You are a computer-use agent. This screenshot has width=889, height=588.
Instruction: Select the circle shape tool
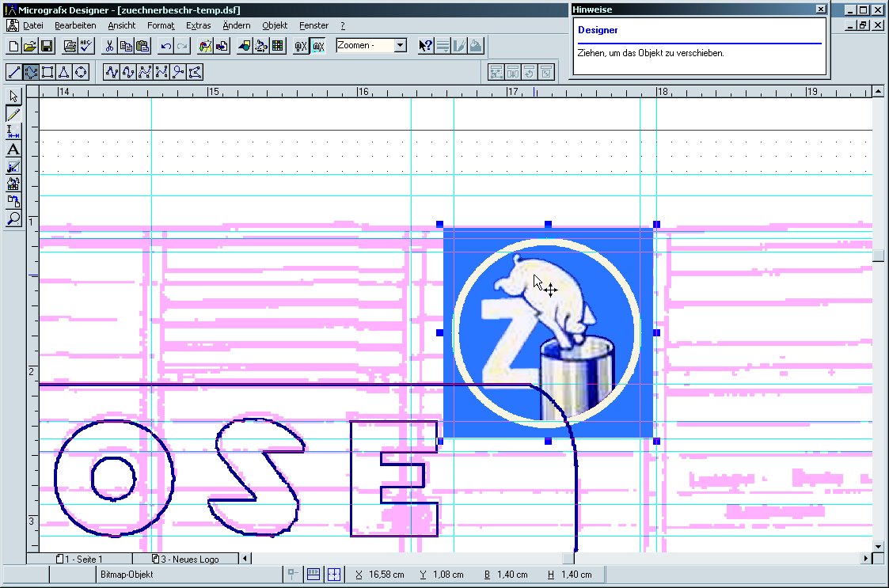pyautogui.click(x=81, y=72)
